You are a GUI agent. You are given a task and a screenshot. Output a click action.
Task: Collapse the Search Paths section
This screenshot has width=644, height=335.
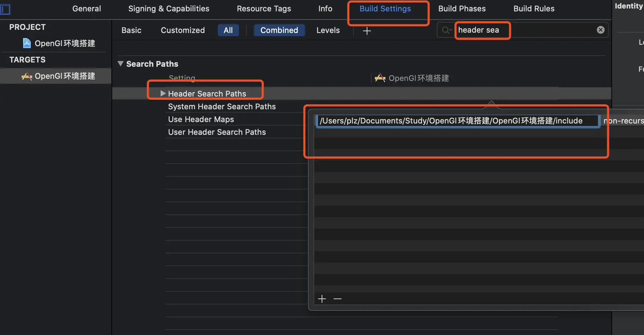tap(121, 64)
